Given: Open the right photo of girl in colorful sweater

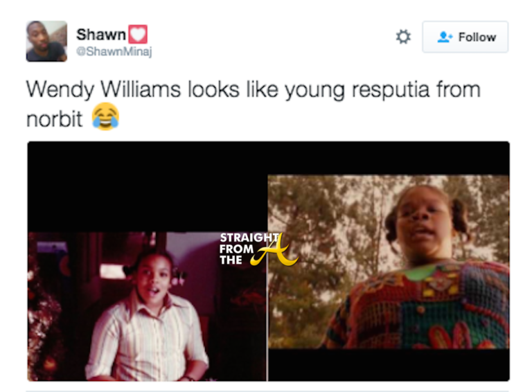Looking at the screenshot, I should pos(389,262).
